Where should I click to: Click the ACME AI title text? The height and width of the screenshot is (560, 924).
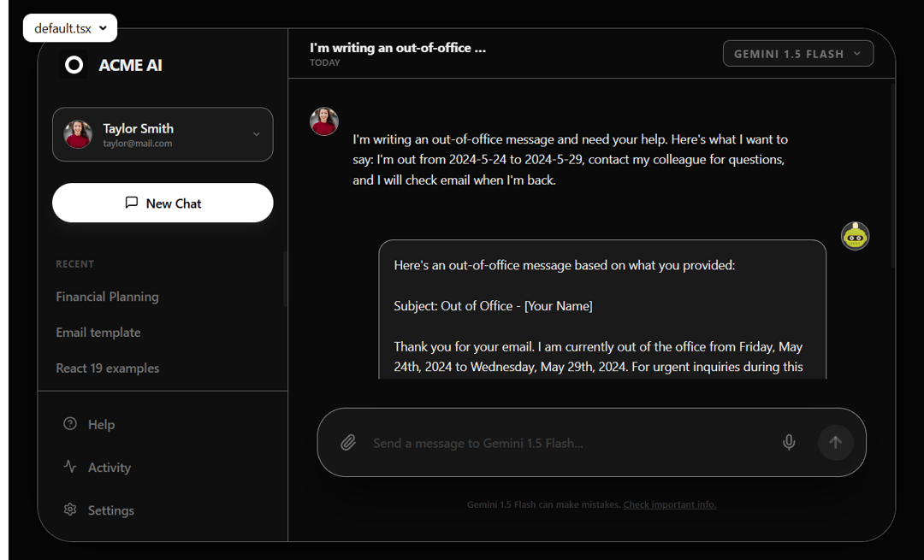tap(130, 65)
